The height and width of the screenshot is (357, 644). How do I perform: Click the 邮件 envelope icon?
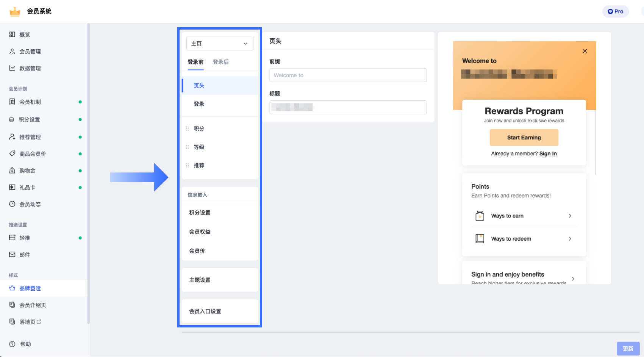tap(12, 254)
